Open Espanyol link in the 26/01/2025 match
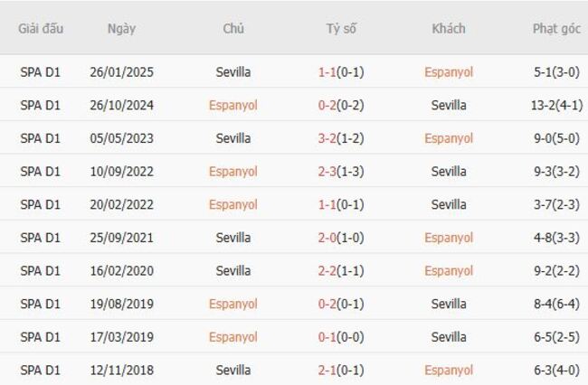 [449, 72]
